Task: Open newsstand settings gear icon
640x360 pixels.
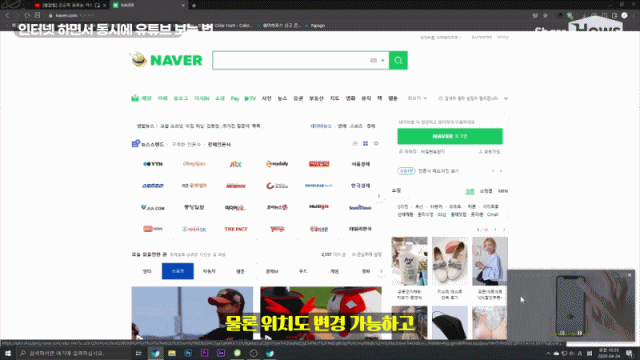Action: pos(376,144)
